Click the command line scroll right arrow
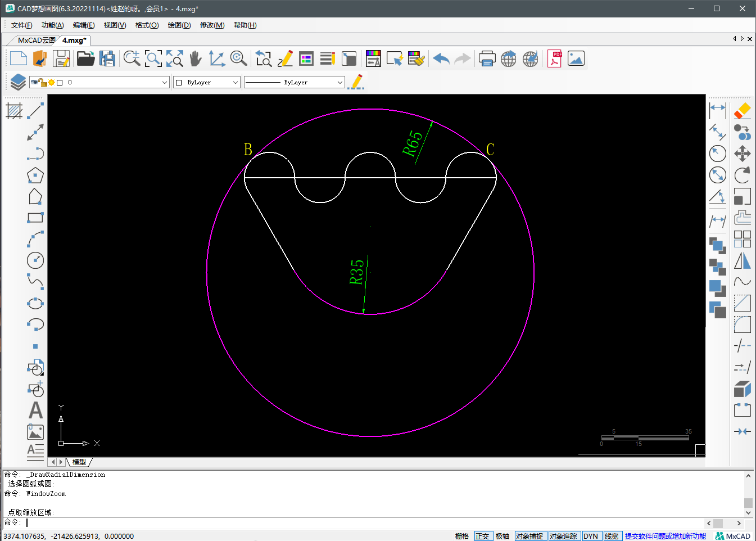Screen dimensions: 756x541 tap(739, 523)
